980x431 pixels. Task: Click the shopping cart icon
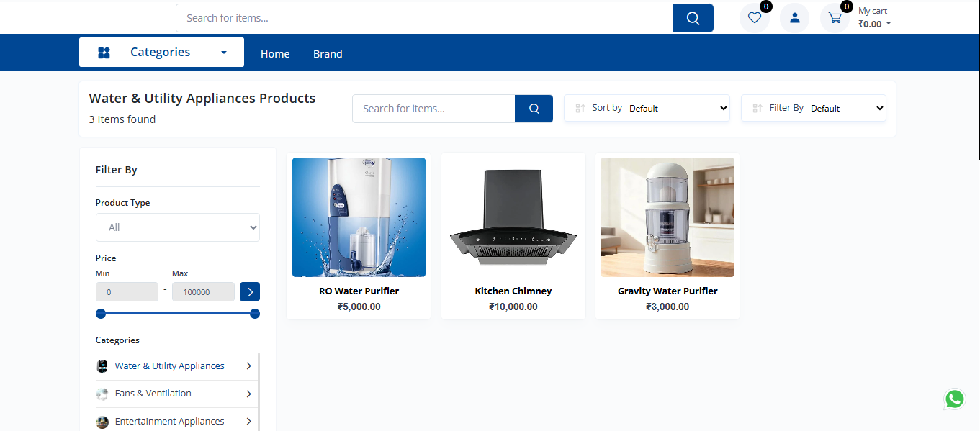click(835, 18)
